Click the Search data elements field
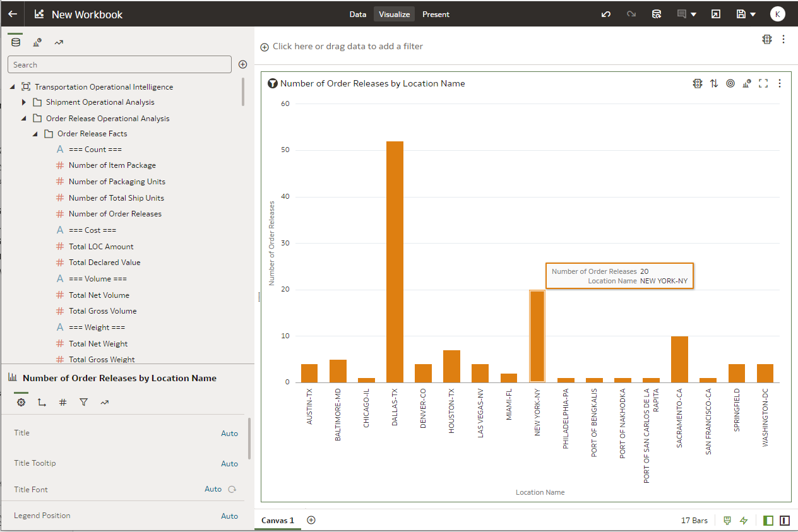This screenshot has width=798, height=532. [x=119, y=64]
